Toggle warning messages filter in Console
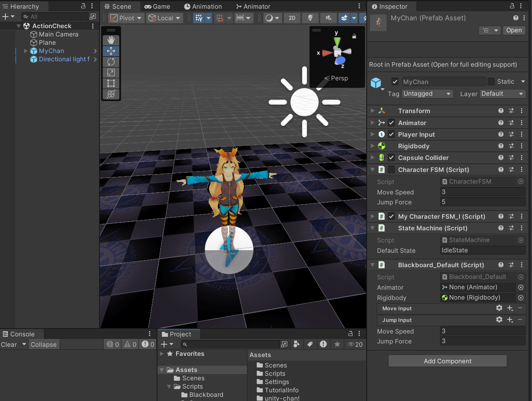 point(131,344)
